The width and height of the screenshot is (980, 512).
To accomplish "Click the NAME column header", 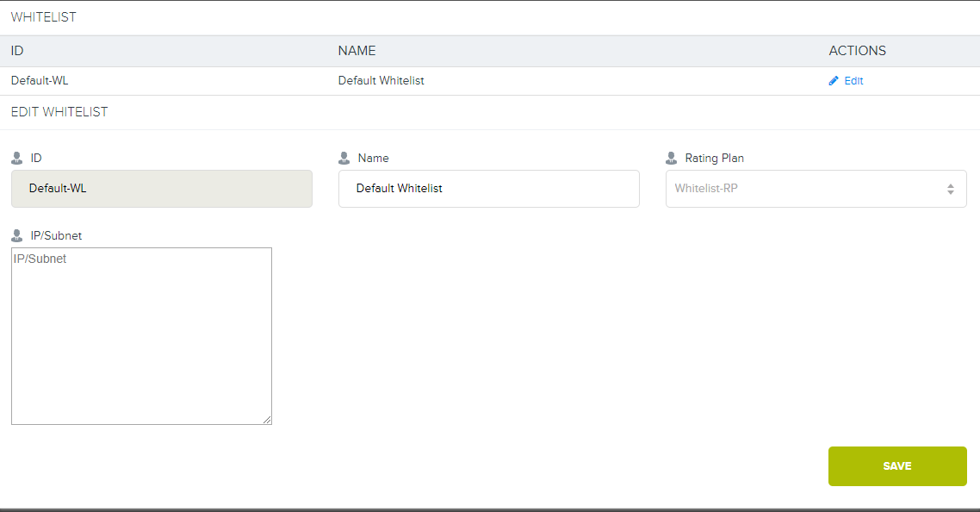I will [x=357, y=51].
